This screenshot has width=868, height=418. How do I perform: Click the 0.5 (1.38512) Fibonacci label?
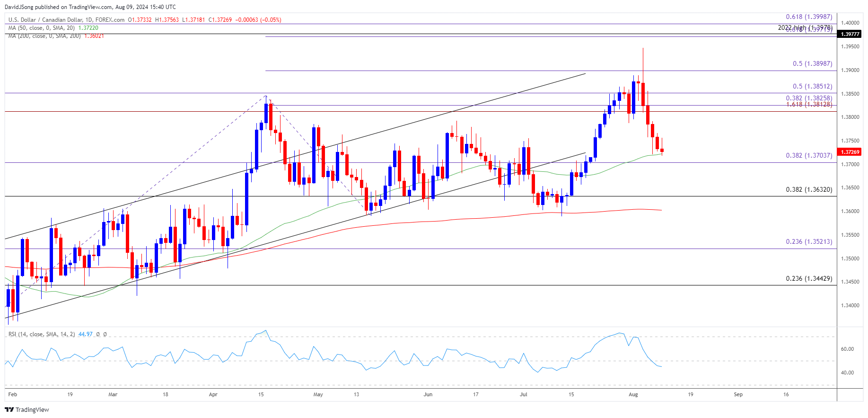click(812, 86)
